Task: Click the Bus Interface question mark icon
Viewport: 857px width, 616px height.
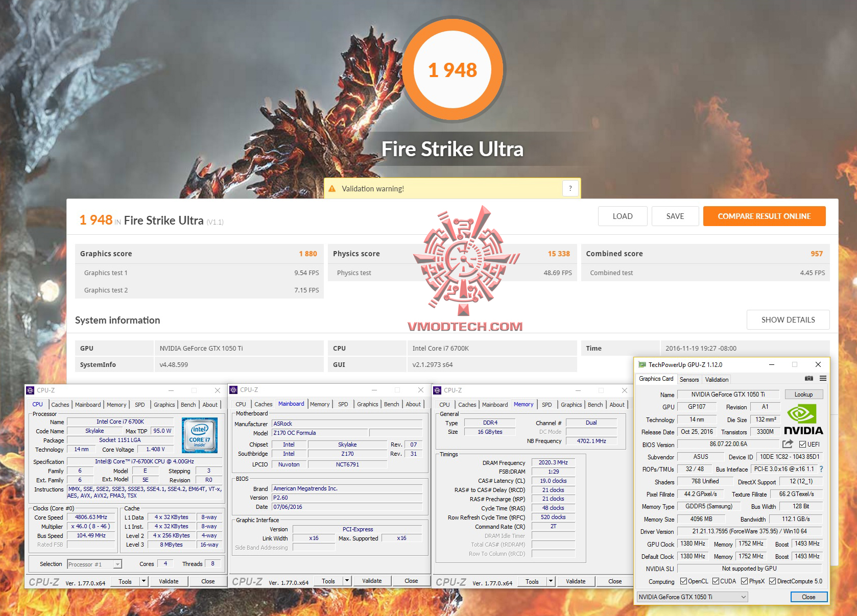Action: [821, 469]
